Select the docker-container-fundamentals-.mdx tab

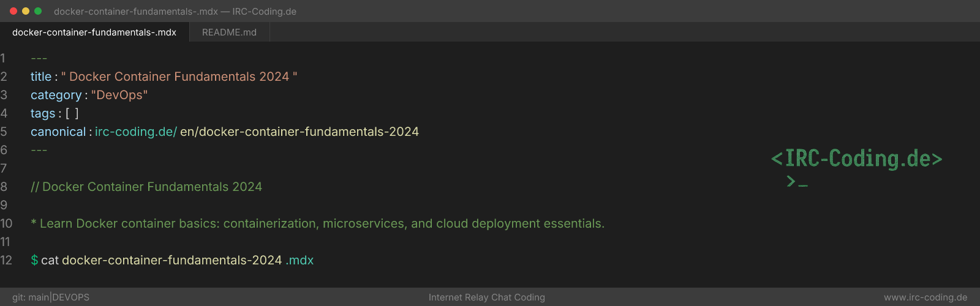point(94,32)
